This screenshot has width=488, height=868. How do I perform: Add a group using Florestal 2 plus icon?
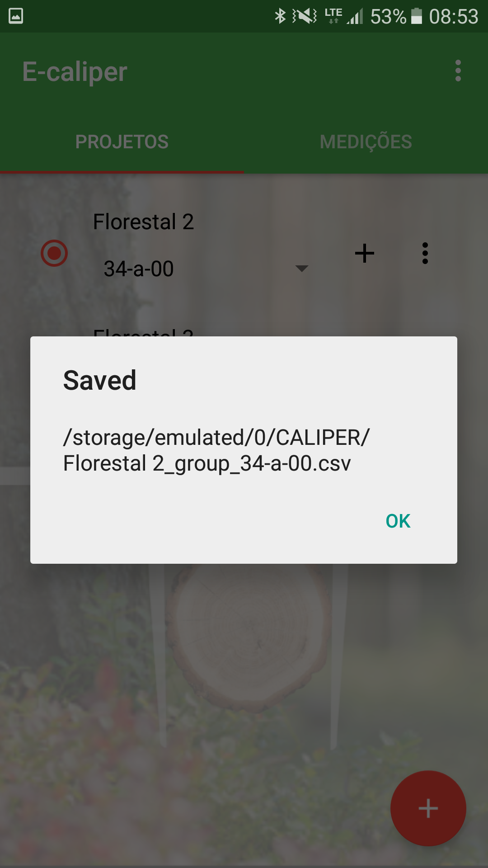click(364, 253)
